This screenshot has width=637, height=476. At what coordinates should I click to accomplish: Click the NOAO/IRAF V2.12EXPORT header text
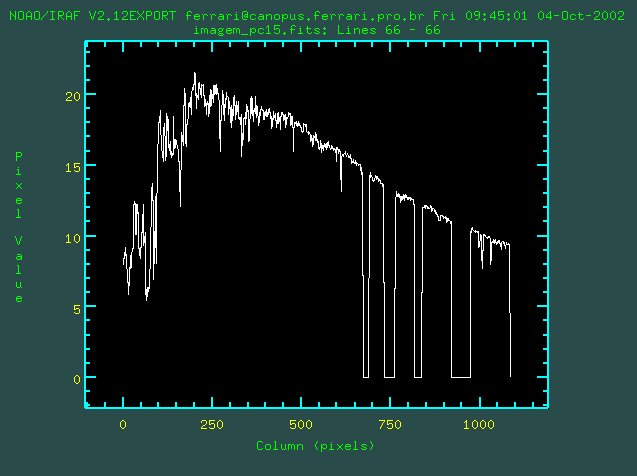[x=93, y=16]
